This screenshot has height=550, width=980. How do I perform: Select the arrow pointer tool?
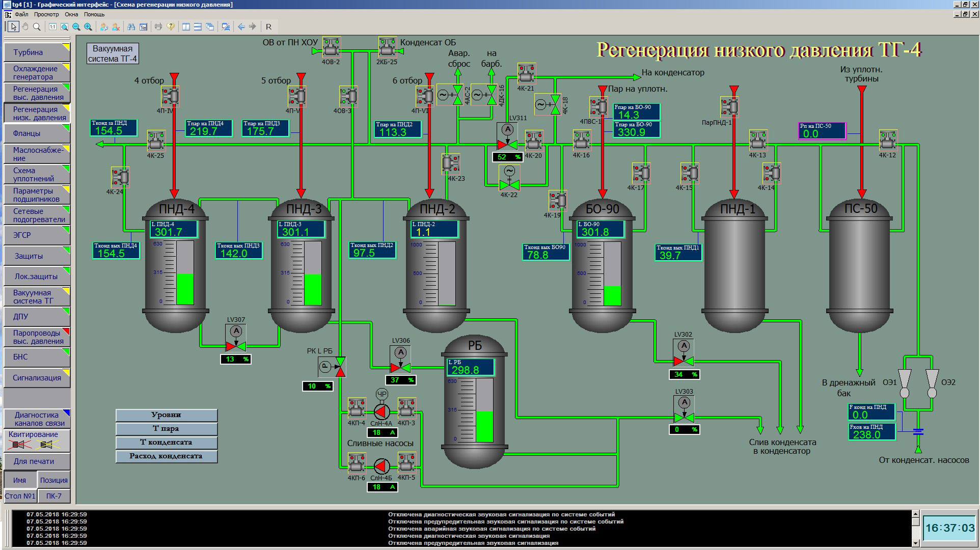click(14, 27)
